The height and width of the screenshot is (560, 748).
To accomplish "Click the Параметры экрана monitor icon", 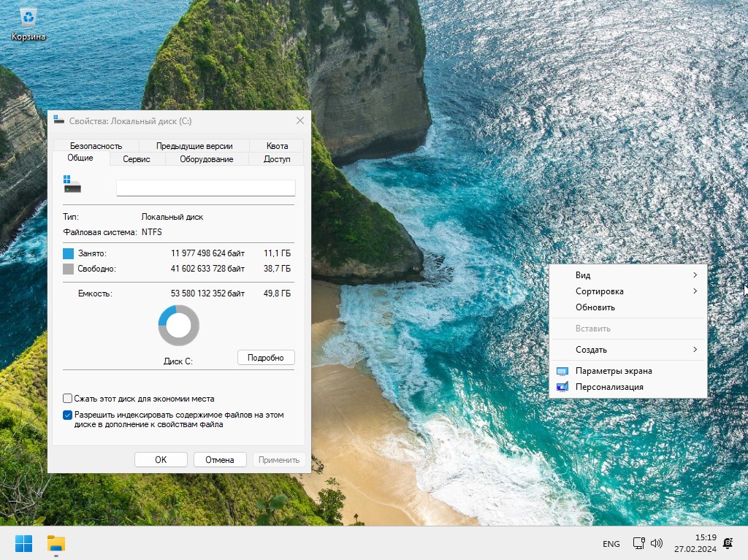I will (562, 371).
